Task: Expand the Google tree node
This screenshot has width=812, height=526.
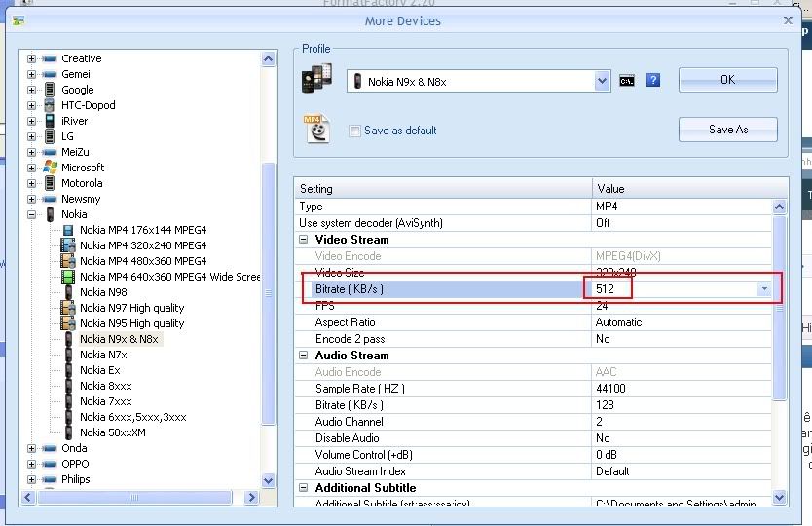Action: (31, 90)
